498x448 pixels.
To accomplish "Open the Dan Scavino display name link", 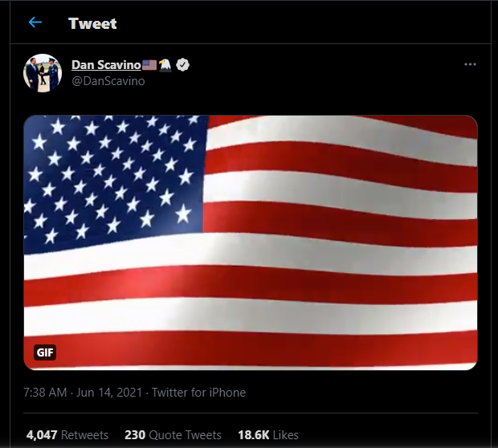I will tap(106, 65).
